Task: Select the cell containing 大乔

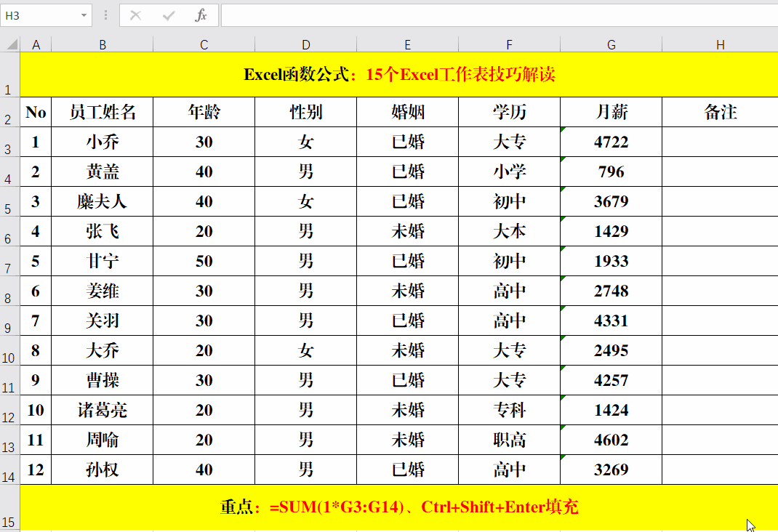Action: (103, 350)
